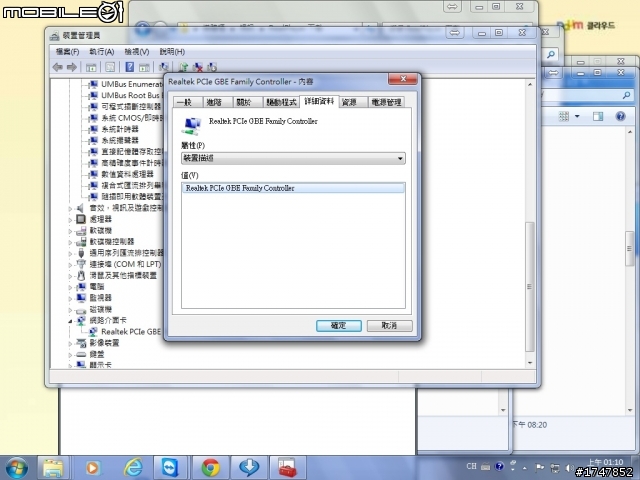The height and width of the screenshot is (480, 640).
Task: Click the blue Help toolbar icon in Device Manager
Action: 130,67
